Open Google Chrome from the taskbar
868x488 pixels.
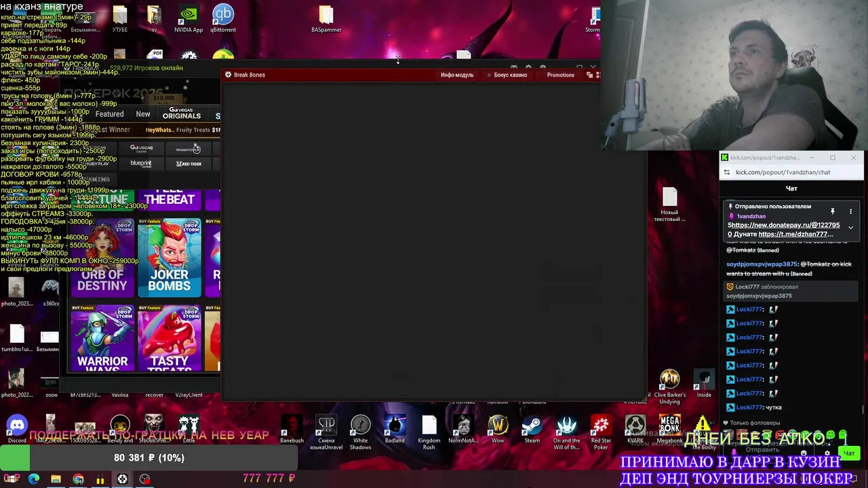78,479
